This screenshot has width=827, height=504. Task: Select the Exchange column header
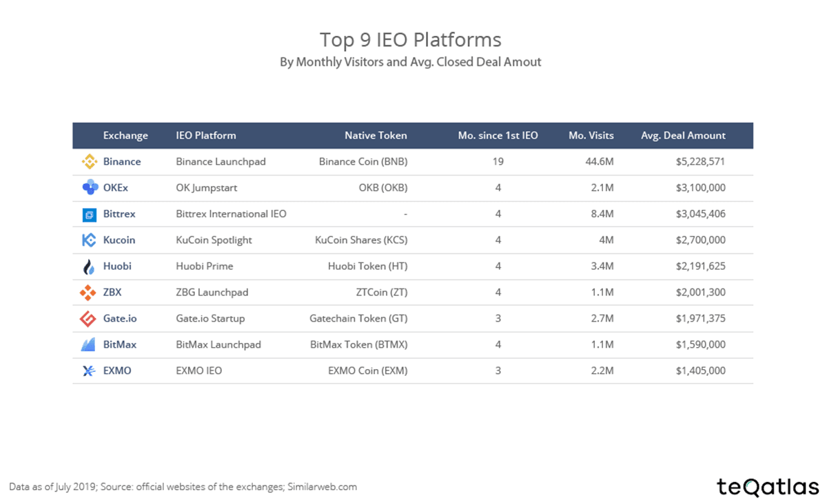click(x=125, y=136)
